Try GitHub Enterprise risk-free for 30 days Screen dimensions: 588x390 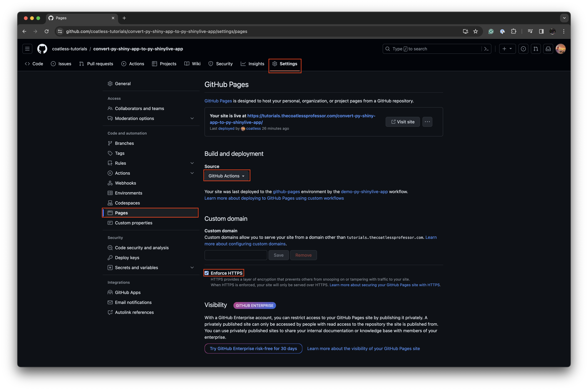click(253, 349)
